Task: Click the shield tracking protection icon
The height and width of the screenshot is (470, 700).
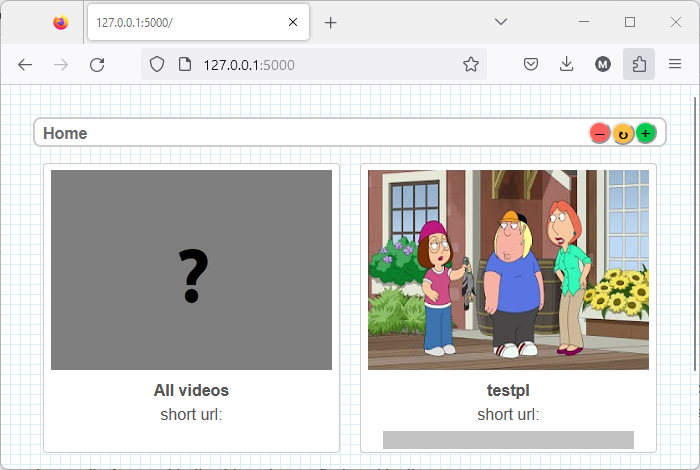Action: (x=157, y=64)
